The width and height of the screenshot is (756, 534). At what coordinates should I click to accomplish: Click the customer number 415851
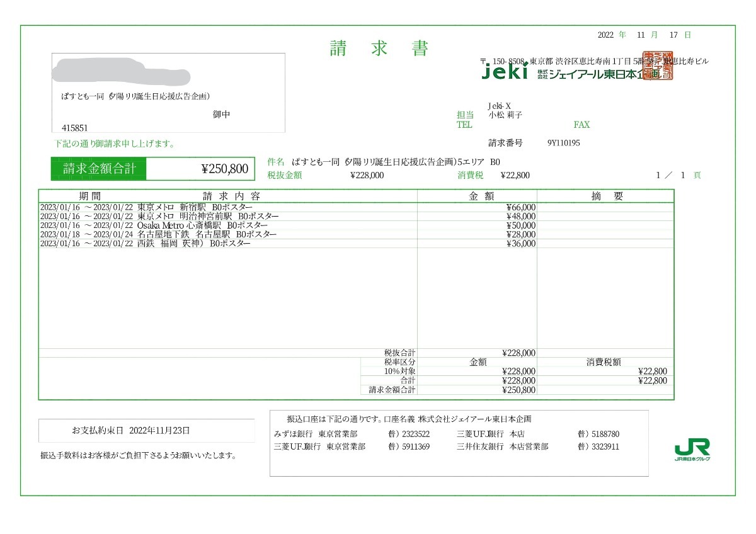pyautogui.click(x=74, y=128)
